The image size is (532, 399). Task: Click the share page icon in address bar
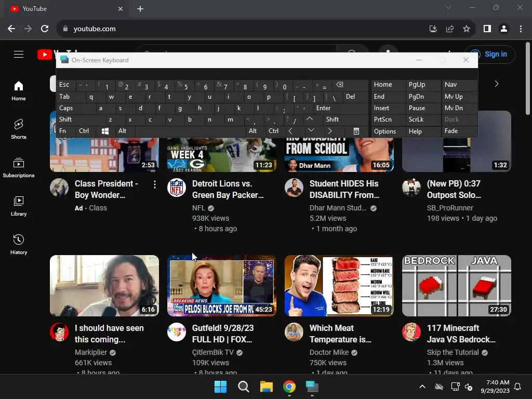tap(450, 29)
